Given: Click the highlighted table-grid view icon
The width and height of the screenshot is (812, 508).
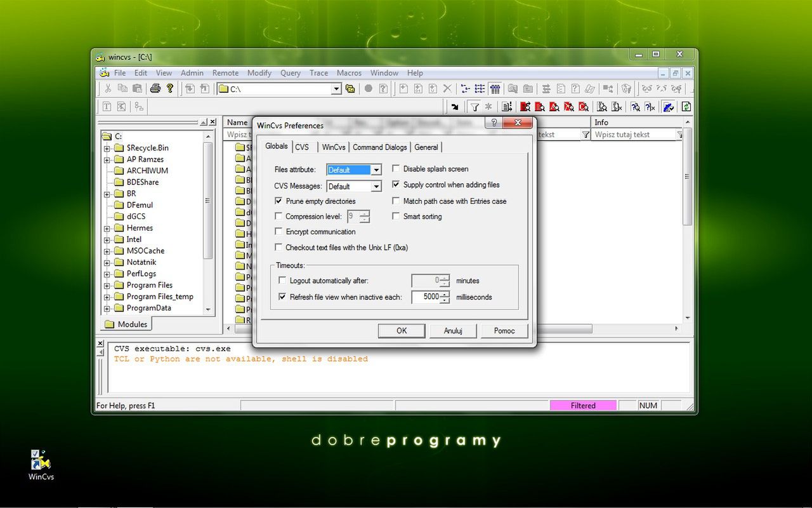Looking at the screenshot, I should (495, 89).
